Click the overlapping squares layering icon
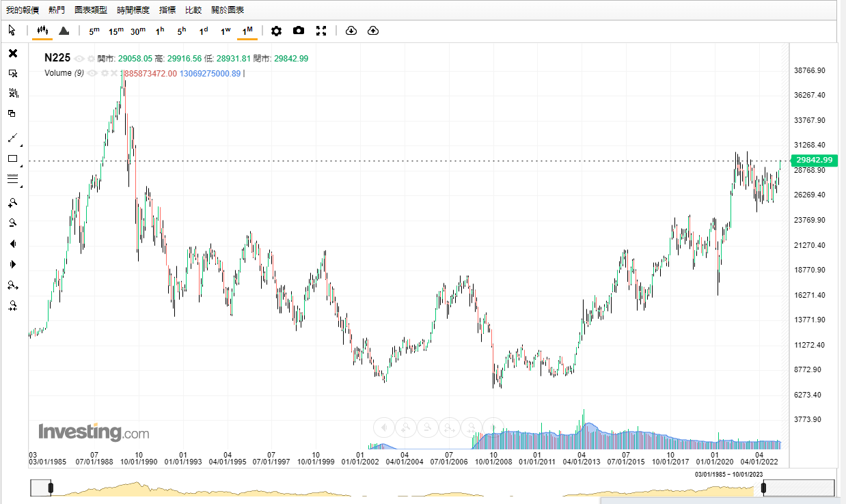Viewport: 846px width, 504px height. 12,113
